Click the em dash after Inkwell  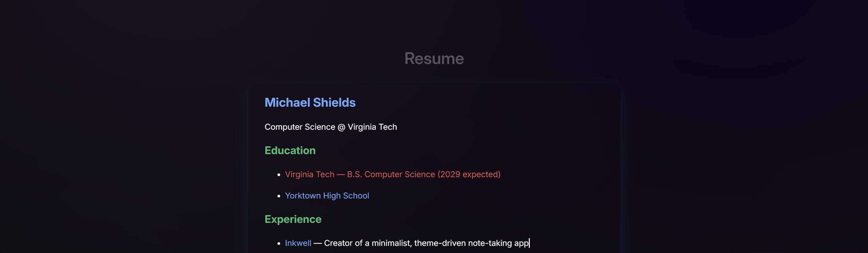click(317, 243)
